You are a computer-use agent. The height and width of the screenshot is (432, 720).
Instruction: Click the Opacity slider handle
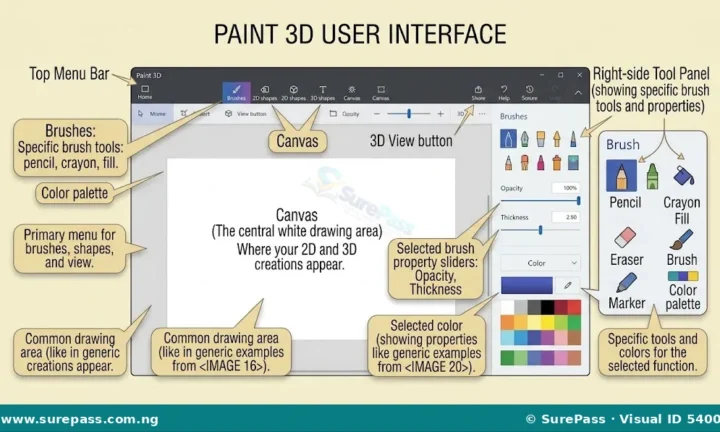578,201
